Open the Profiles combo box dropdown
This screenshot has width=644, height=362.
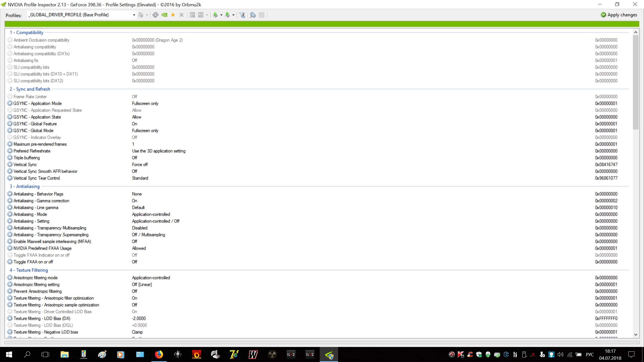tap(134, 15)
